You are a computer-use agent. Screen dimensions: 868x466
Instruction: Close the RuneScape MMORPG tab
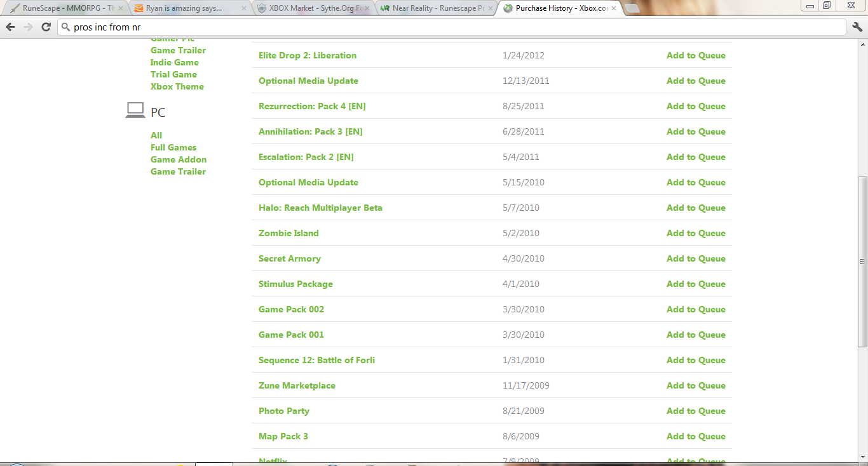coord(120,8)
